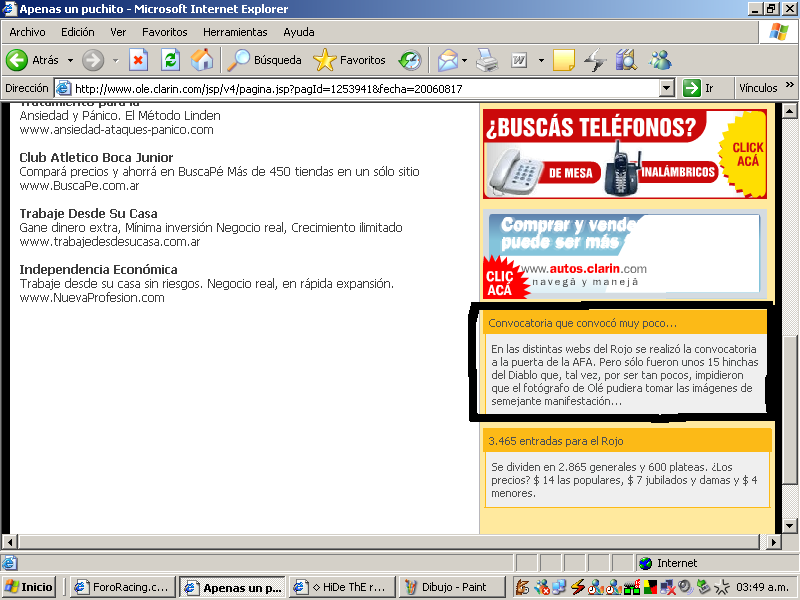Image resolution: width=800 pixels, height=600 pixels.
Task: Open the Ayuda menu
Action: [298, 32]
